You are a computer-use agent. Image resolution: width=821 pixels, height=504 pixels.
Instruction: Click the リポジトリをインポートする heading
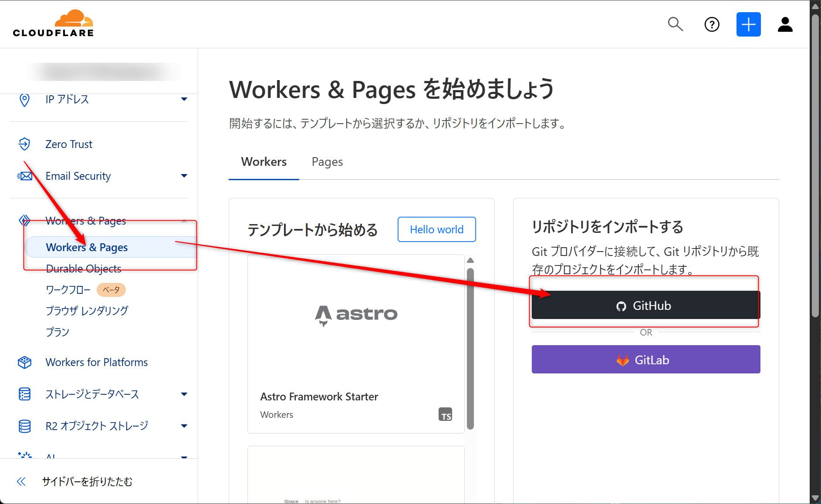[608, 227]
